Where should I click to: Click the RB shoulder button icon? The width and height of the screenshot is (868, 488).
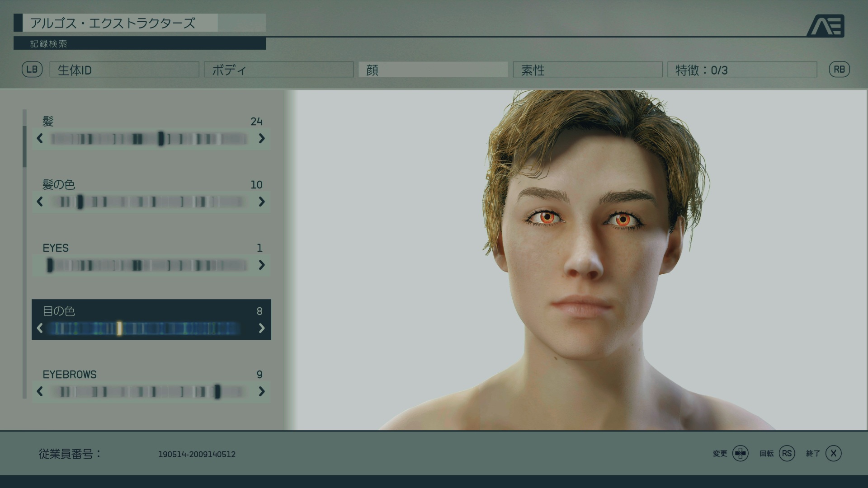click(x=839, y=70)
